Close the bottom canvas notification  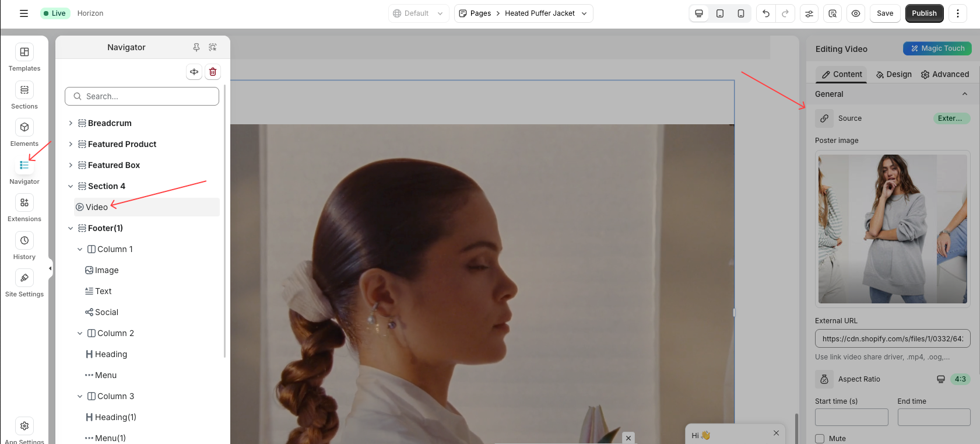coord(628,438)
